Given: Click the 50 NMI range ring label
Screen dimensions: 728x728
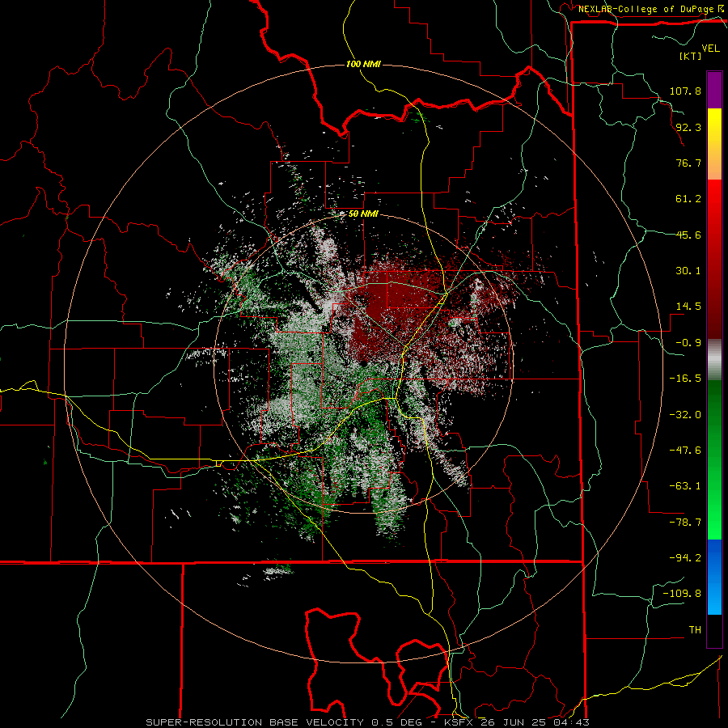Looking at the screenshot, I should 363,214.
